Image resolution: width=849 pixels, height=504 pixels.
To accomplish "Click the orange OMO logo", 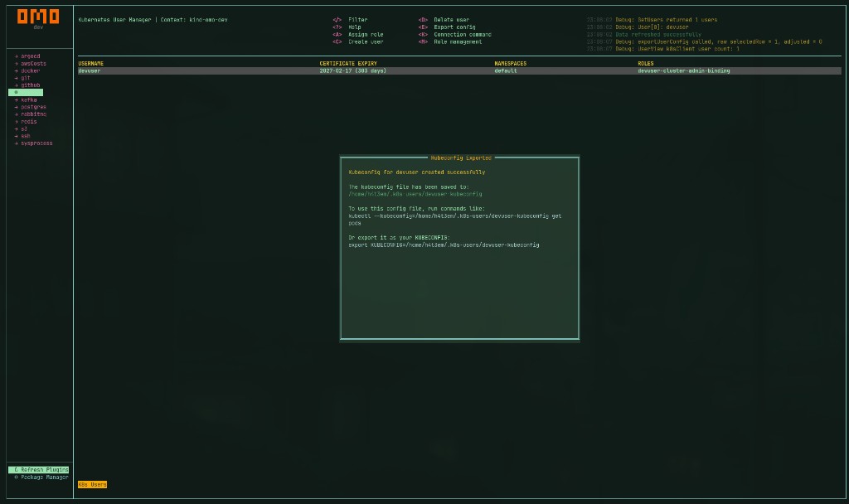I will click(38, 17).
